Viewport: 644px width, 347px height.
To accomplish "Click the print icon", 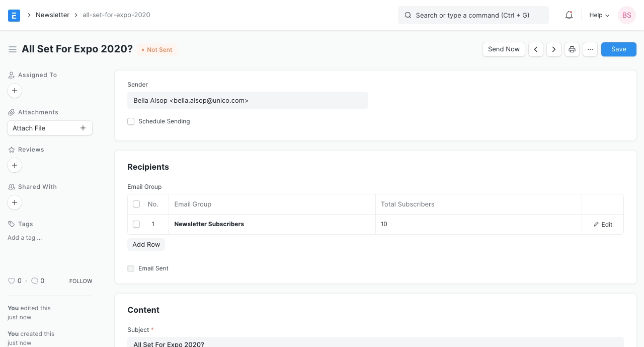I will [572, 49].
